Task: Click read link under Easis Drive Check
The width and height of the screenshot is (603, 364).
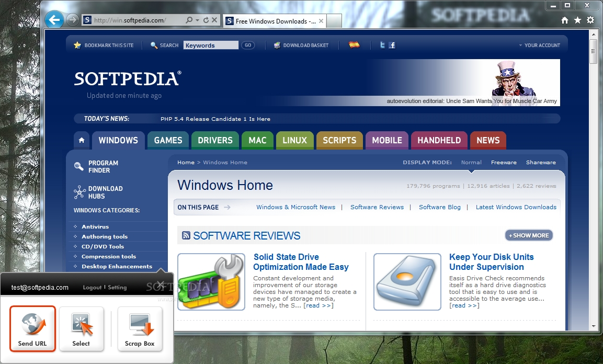Action: pyautogui.click(x=464, y=305)
